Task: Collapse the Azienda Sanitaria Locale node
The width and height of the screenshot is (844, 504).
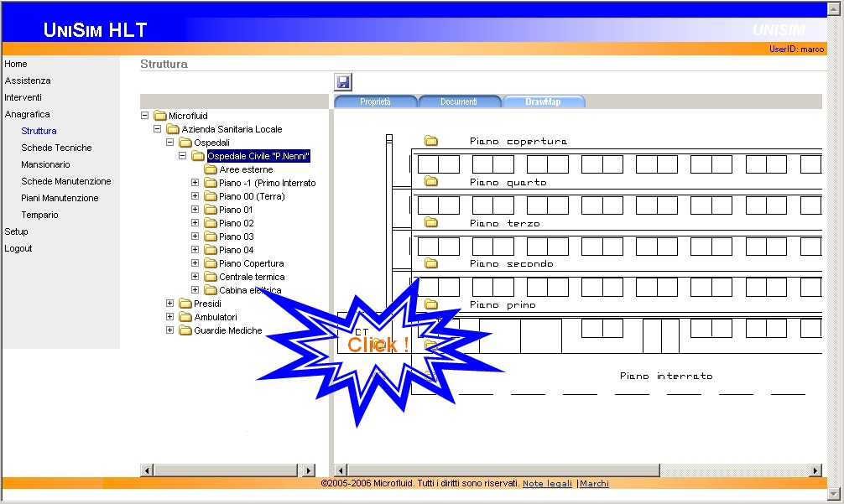Action: pyautogui.click(x=157, y=128)
